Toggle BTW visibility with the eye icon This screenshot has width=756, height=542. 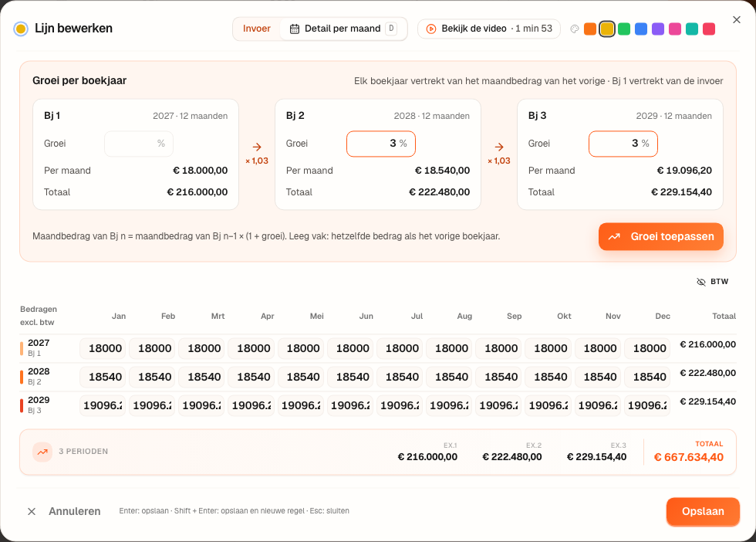click(701, 282)
